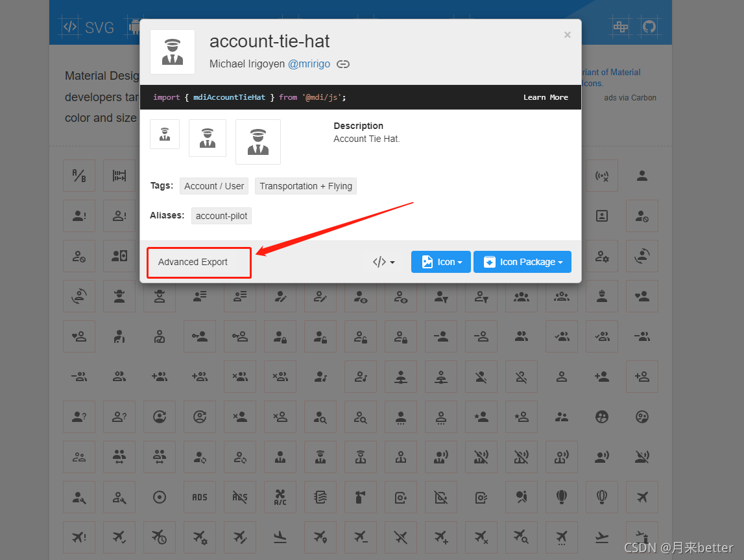Select the Transportation + Flying tag
The height and width of the screenshot is (560, 744).
[306, 186]
